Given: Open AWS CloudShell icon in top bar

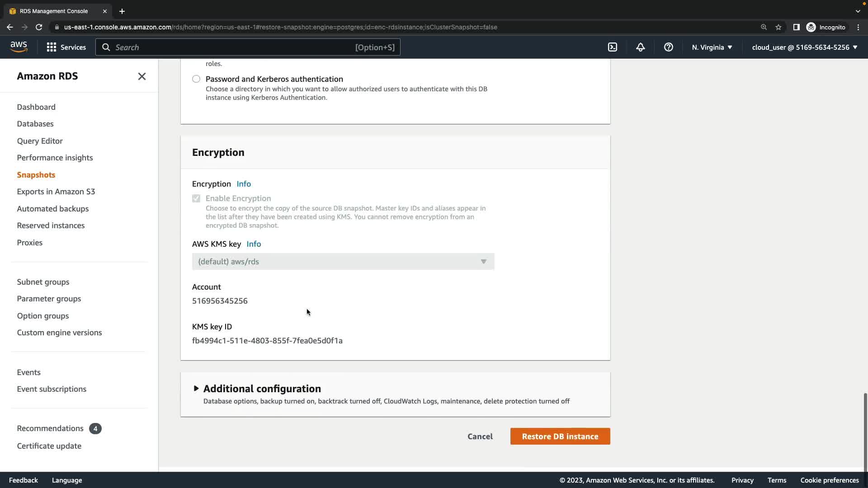Looking at the screenshot, I should [613, 47].
